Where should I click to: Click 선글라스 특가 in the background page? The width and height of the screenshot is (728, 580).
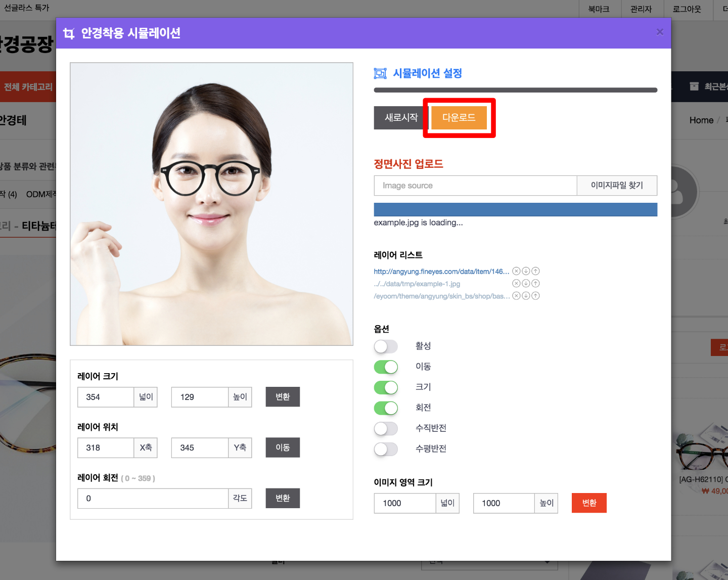[x=27, y=8]
